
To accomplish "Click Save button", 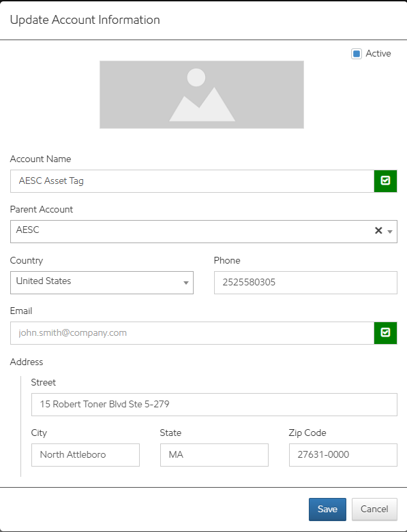I will pos(327,510).
